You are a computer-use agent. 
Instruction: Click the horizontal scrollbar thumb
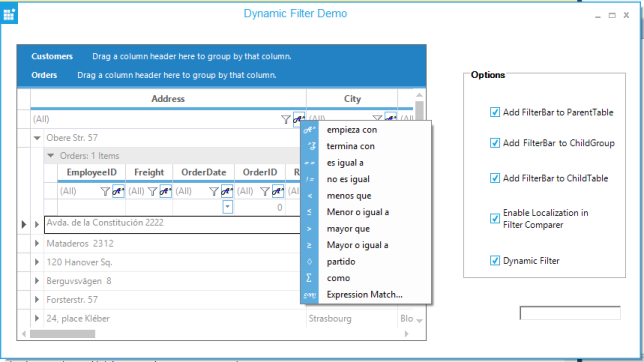(62, 334)
